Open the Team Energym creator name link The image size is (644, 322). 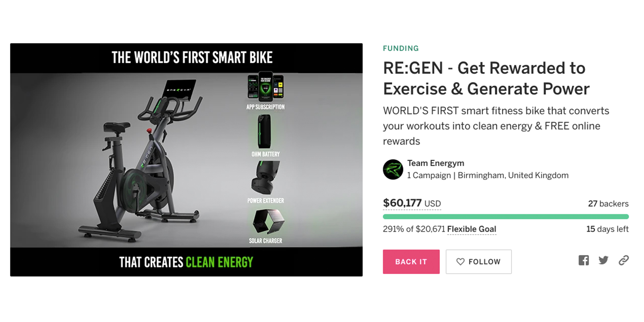point(435,163)
